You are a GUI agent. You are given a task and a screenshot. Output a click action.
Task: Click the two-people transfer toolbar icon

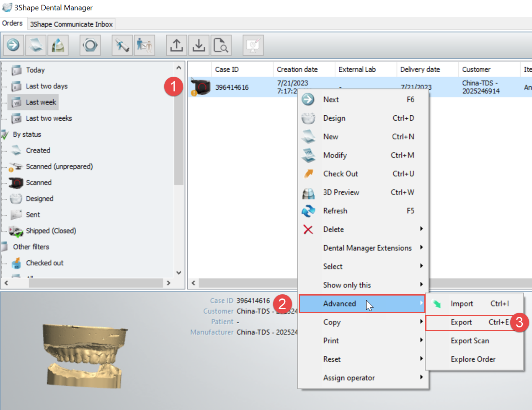(145, 45)
